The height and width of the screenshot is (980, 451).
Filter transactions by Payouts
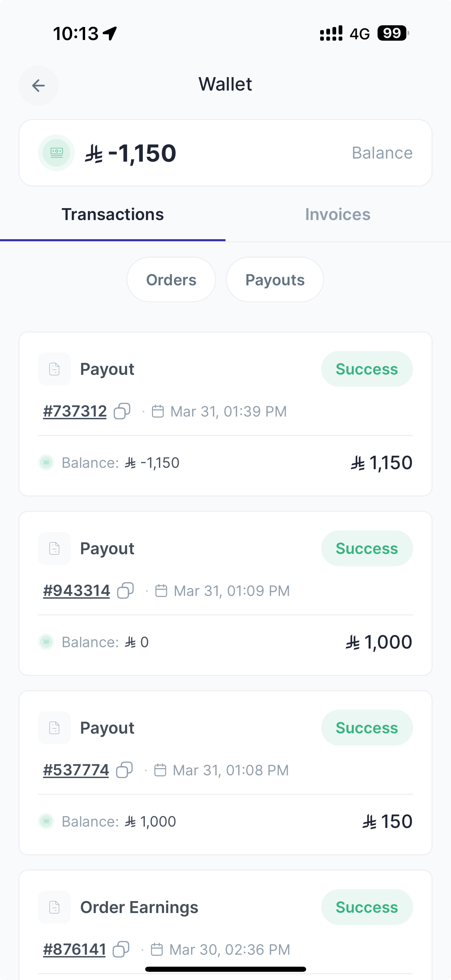(x=275, y=280)
